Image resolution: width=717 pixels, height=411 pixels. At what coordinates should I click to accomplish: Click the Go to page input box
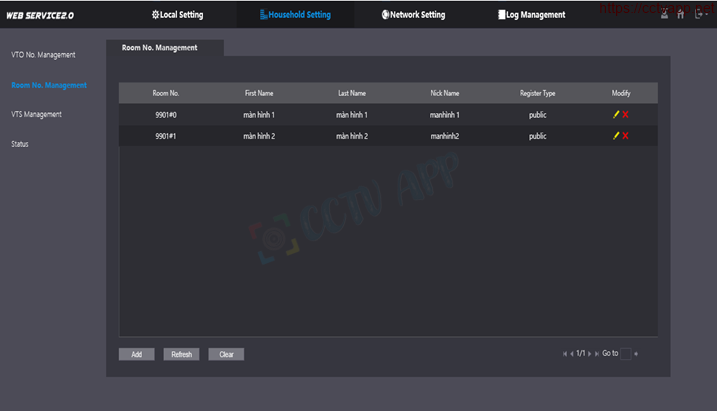pos(626,354)
